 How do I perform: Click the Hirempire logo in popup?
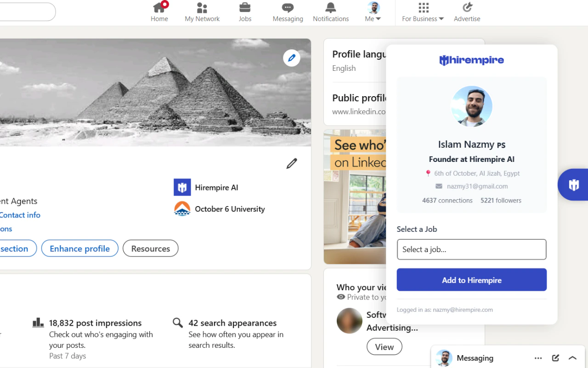(472, 60)
